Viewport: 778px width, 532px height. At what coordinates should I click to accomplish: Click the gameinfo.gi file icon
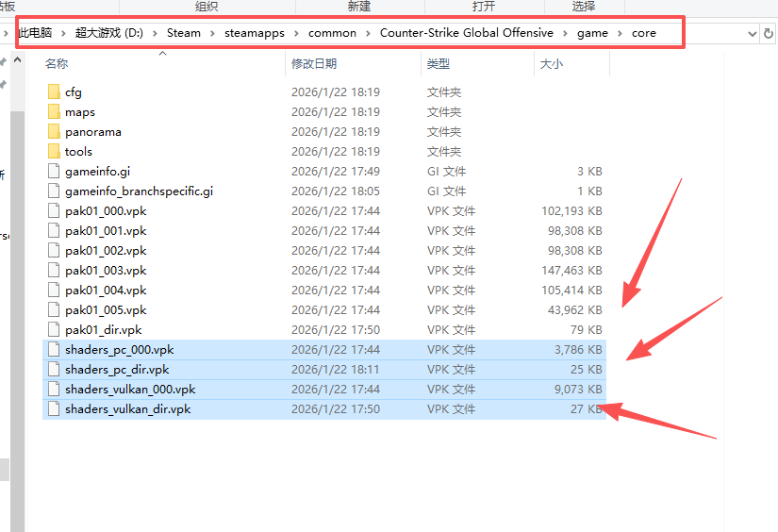[x=53, y=172]
